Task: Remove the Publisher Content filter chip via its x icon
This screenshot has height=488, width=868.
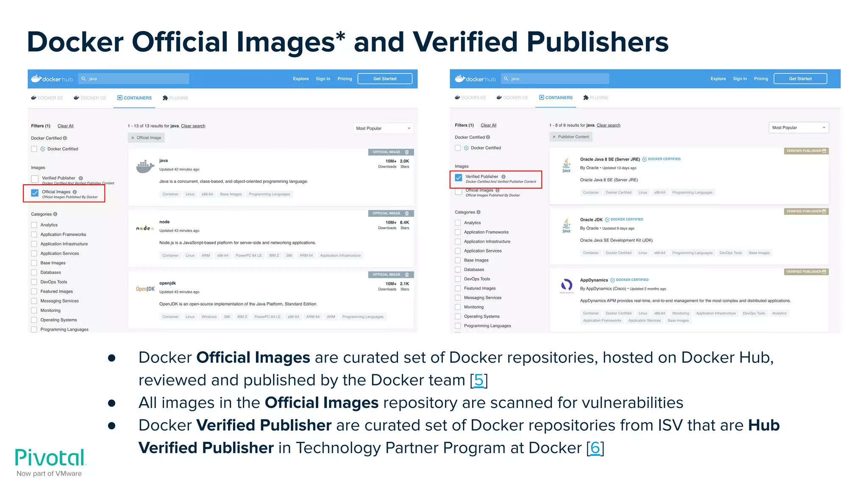Action: pyautogui.click(x=554, y=137)
